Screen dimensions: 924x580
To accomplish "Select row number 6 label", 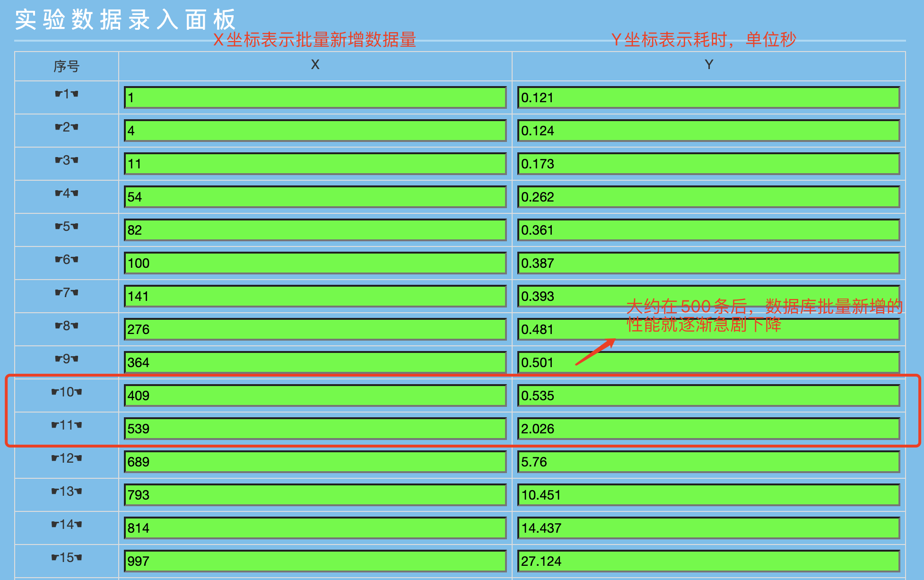I will [x=66, y=259].
